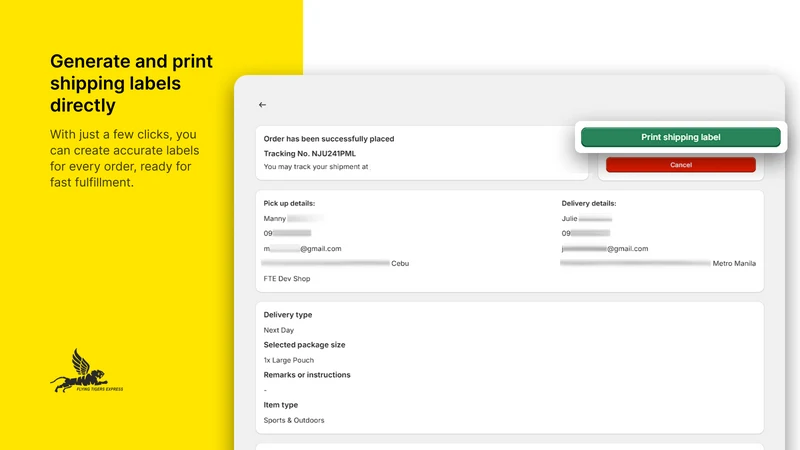Click the Cebu pickup address text
The width and height of the screenshot is (800, 450).
(335, 263)
